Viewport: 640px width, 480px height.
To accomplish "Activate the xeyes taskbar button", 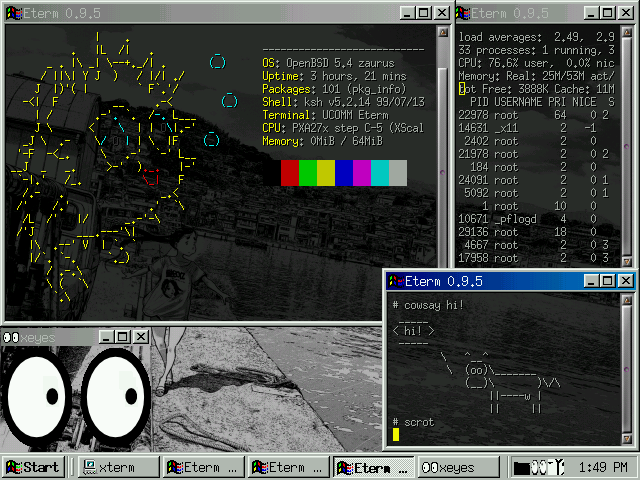I will [458, 467].
